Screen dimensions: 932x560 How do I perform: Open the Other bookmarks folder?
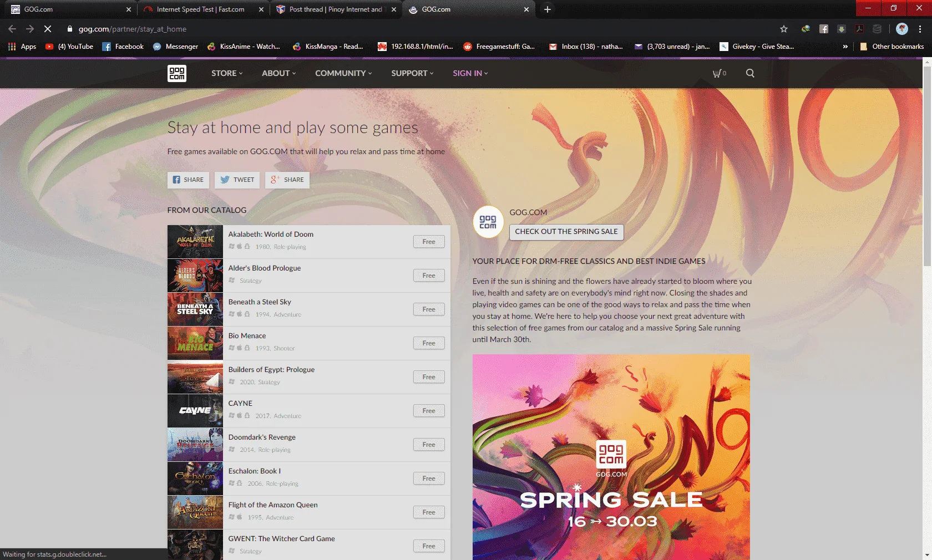tap(892, 47)
